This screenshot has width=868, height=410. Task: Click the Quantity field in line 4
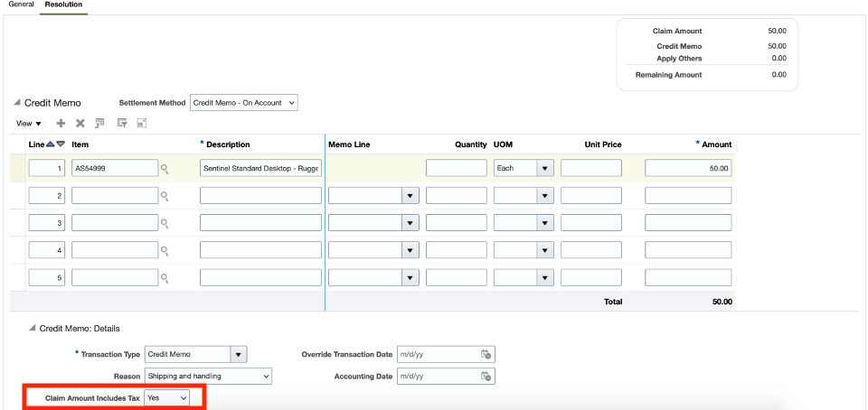coord(456,250)
